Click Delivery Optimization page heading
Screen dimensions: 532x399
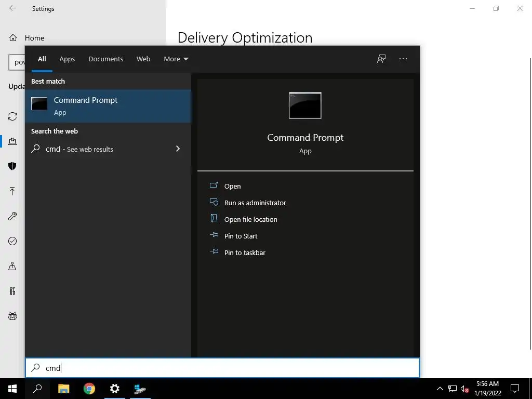click(x=245, y=37)
